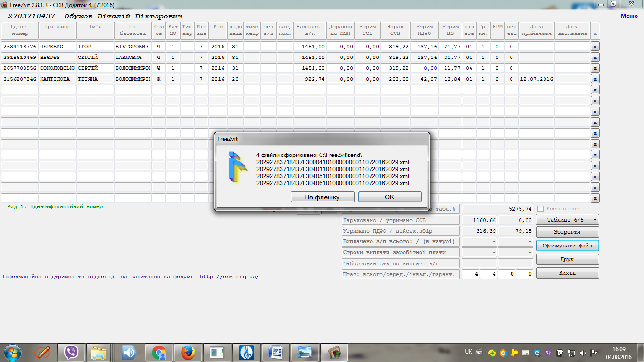Click the Друк button
Screen dimensions: 644x362
pyautogui.click(x=567, y=259)
